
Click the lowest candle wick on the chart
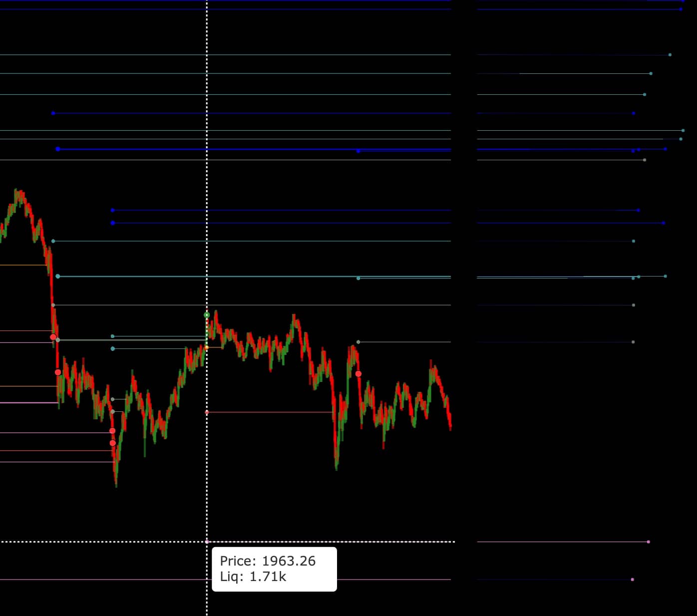pos(116,485)
